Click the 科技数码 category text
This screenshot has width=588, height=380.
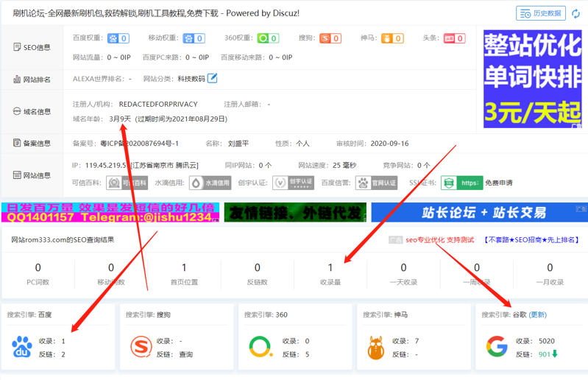pos(191,79)
